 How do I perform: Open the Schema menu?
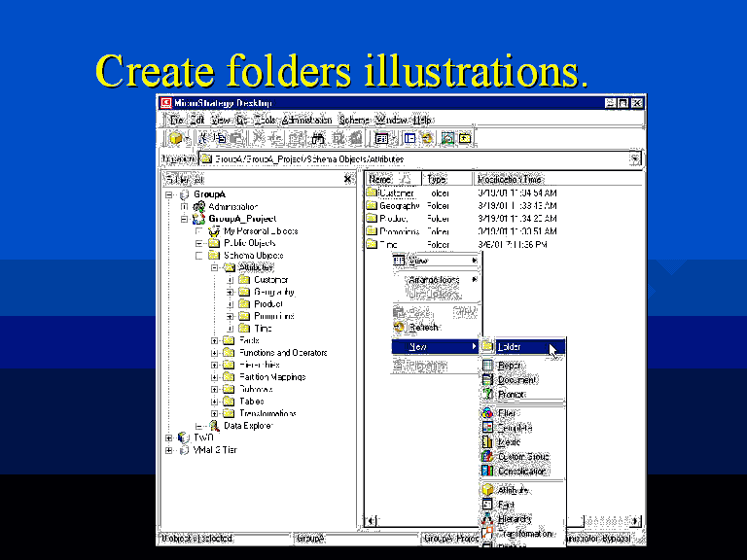354,119
